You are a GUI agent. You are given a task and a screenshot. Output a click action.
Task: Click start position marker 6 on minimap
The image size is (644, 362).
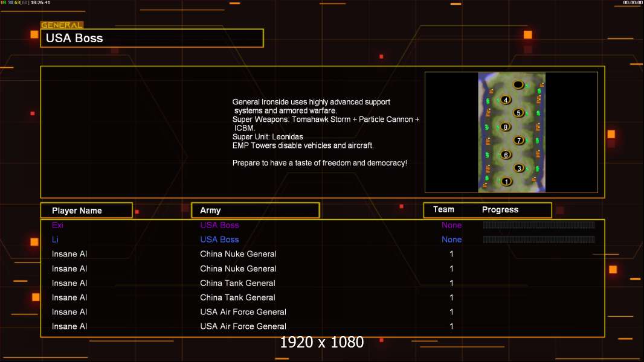click(506, 154)
